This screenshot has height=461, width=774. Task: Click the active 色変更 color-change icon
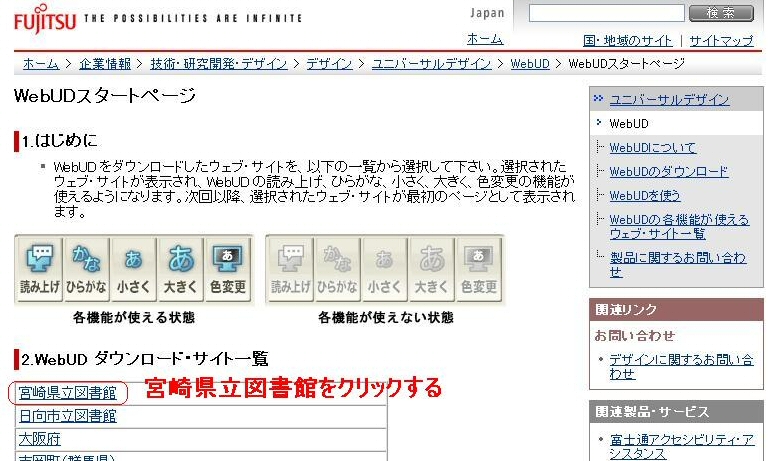tap(228, 269)
